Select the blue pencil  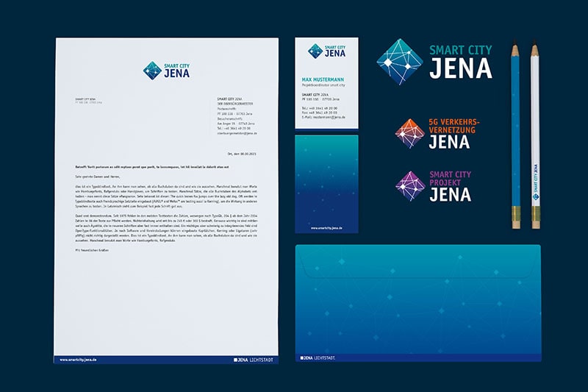click(516, 134)
